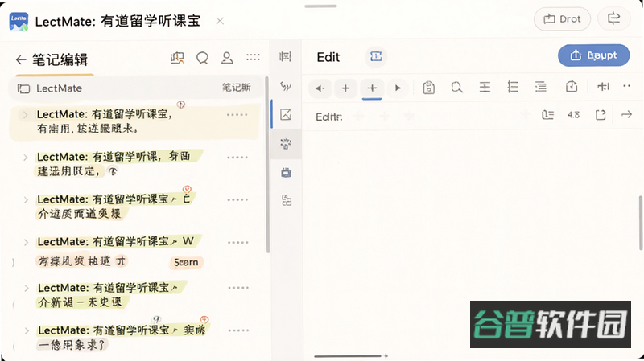
Task: Select the blue device sidebar icon
Action: point(287,173)
